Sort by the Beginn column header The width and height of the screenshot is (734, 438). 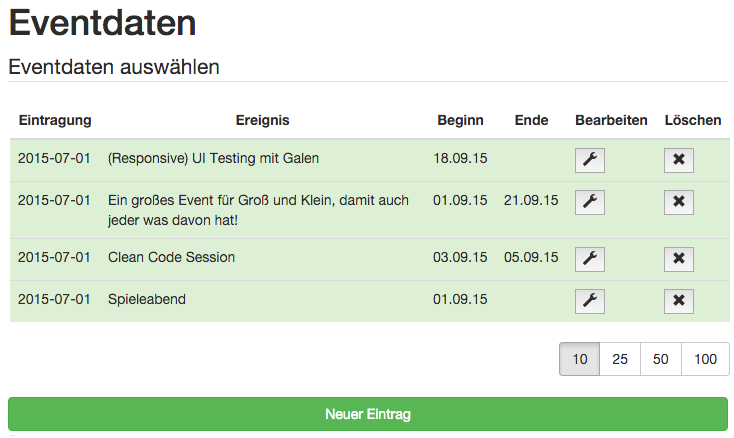(460, 120)
